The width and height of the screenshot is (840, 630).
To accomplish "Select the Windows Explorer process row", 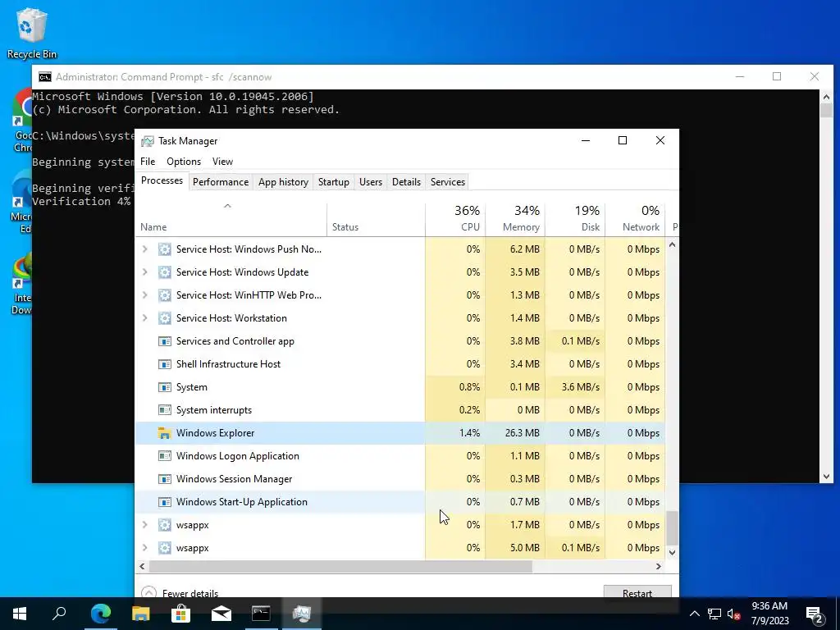I will (x=400, y=433).
